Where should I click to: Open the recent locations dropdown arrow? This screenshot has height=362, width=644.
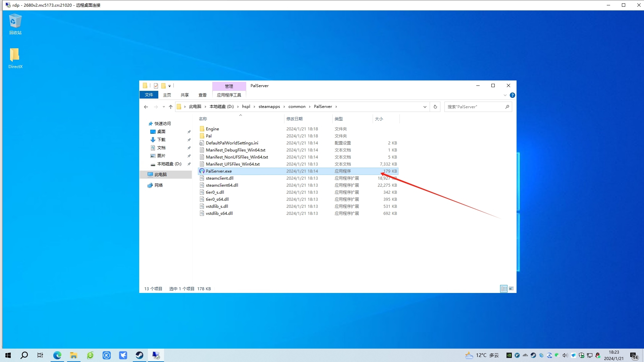pos(164,107)
